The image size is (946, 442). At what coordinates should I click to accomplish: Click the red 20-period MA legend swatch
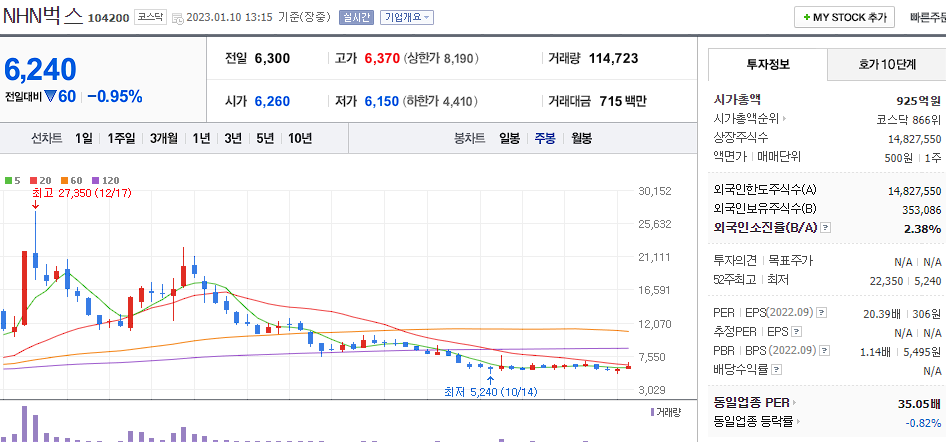coord(33,180)
